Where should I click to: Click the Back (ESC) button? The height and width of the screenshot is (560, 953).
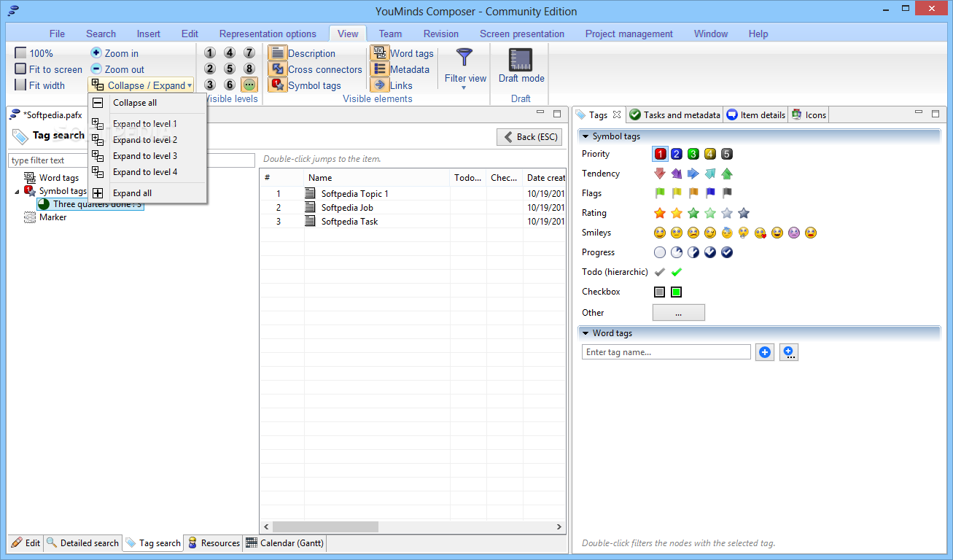click(x=529, y=137)
